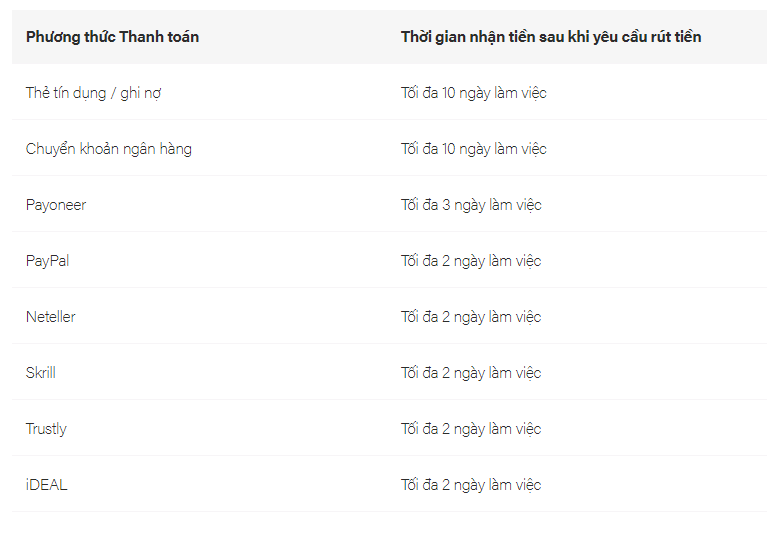Click Neteller's withdrawal time text
The height and width of the screenshot is (543, 767).
click(x=471, y=317)
